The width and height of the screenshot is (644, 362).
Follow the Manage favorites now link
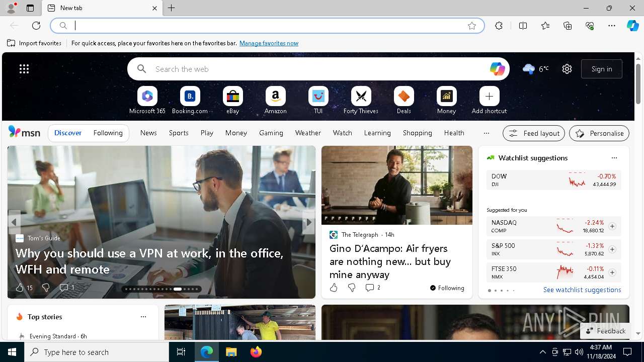[x=269, y=43]
